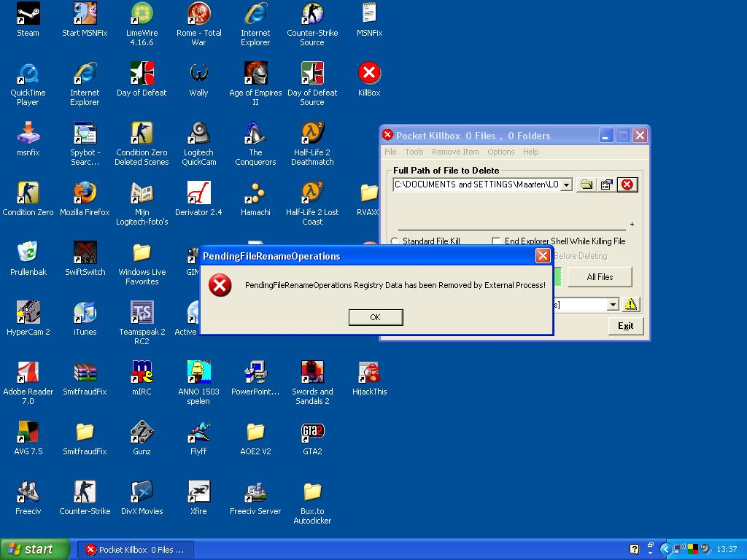747x560 pixels.
Task: Click the red X delete file button in Killbox
Action: 627,184
